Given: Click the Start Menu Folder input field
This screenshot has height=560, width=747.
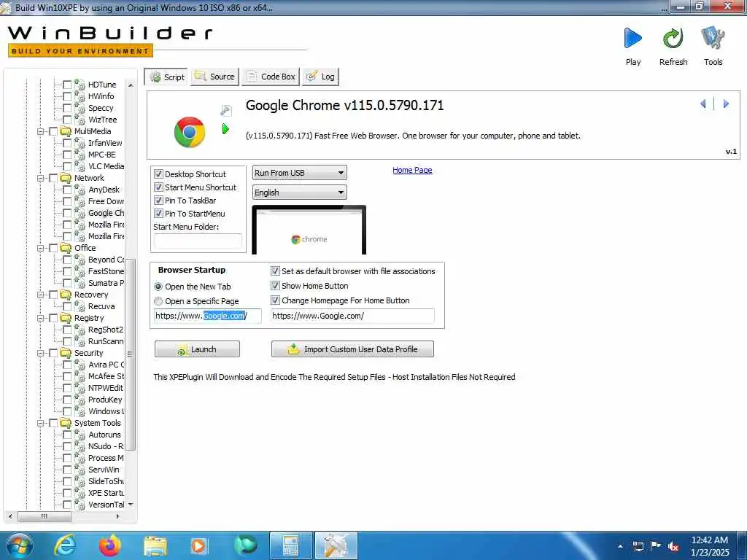Looking at the screenshot, I should pyautogui.click(x=198, y=241).
